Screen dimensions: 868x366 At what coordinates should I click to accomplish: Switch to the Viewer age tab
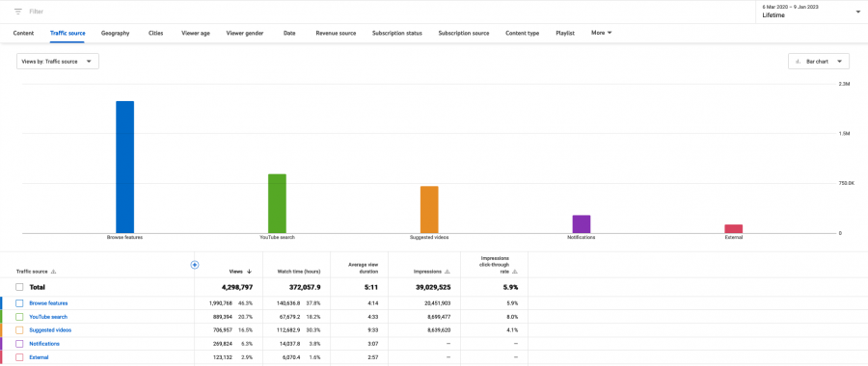(x=196, y=33)
